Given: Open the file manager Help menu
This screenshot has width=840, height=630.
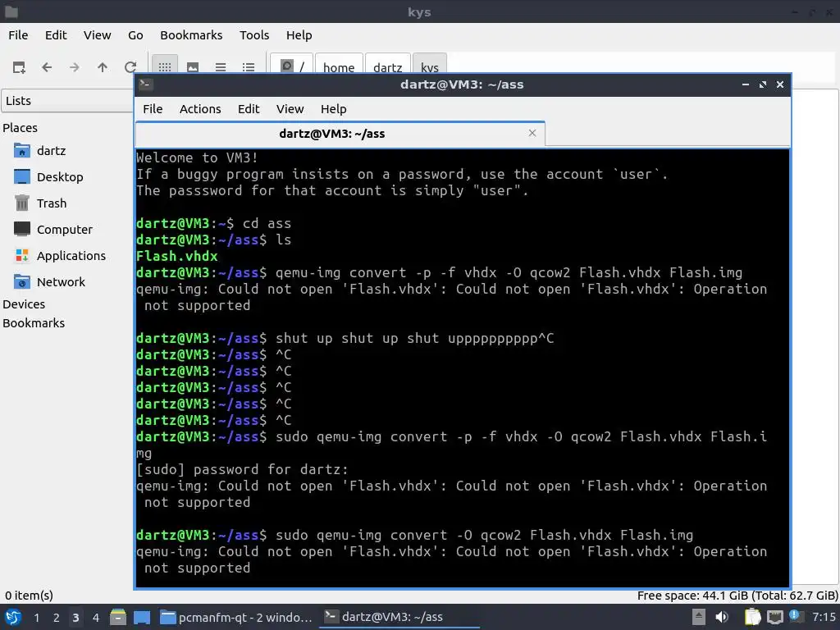Looking at the screenshot, I should click(x=299, y=34).
